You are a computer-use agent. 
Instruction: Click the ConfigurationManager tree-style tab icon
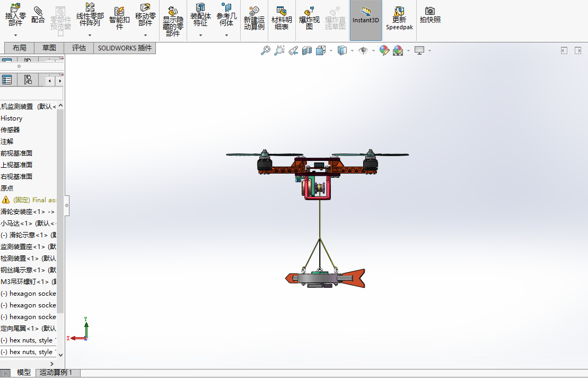28,80
